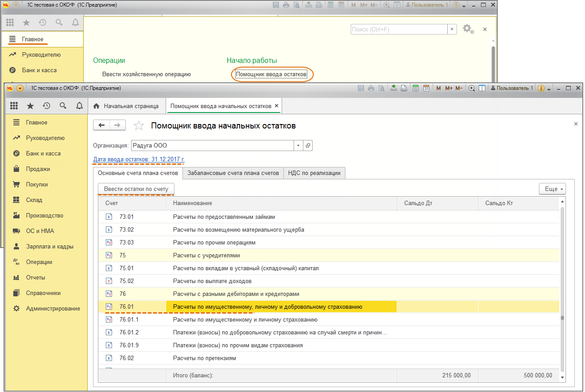Switch to the НДС по реализации tab

[x=314, y=173]
